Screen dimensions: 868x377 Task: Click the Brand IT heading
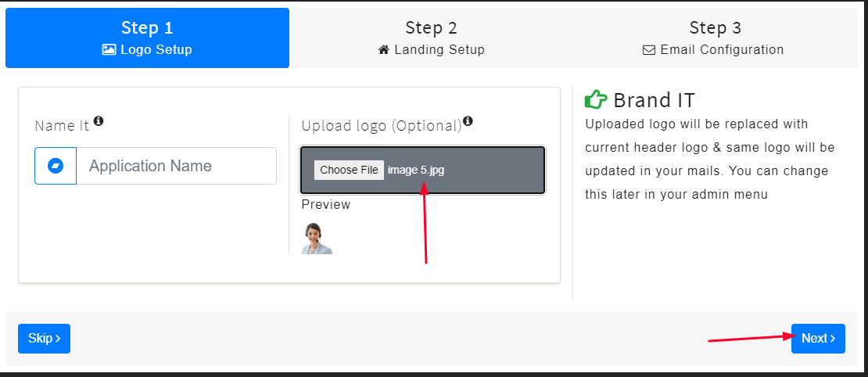click(654, 100)
